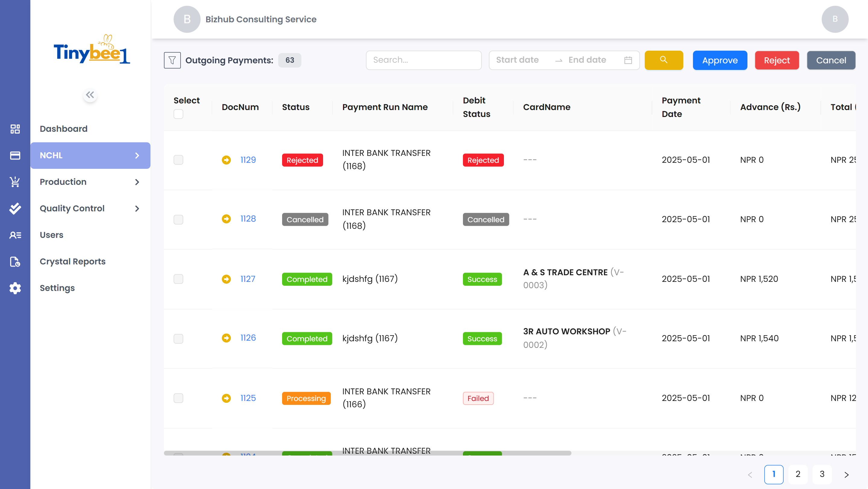Check the row checkbox for 1128
This screenshot has width=868, height=489.
coord(178,219)
